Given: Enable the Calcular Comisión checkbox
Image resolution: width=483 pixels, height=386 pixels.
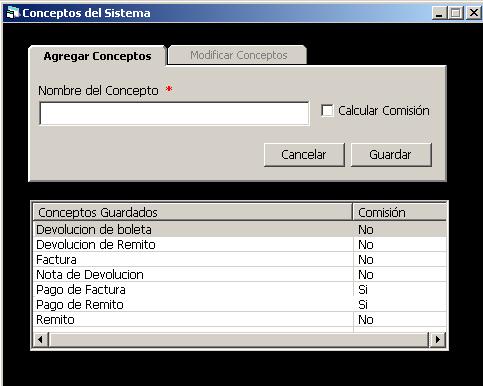Looking at the screenshot, I should [x=327, y=111].
